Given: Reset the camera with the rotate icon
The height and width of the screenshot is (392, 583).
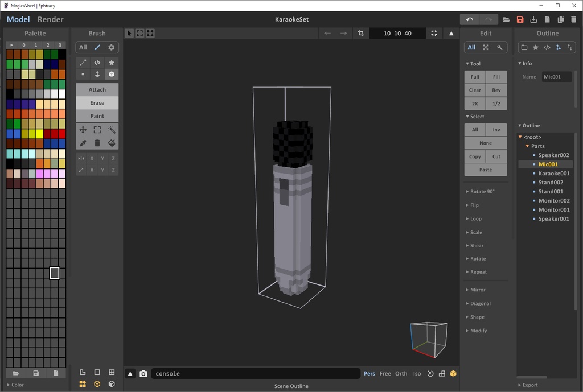Looking at the screenshot, I should click(x=430, y=373).
